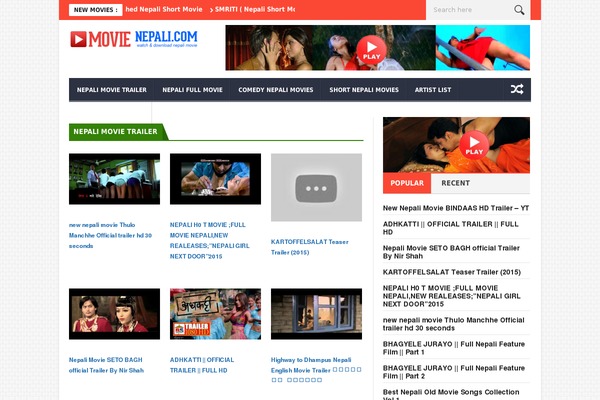The image size is (600, 400).
Task: Open BHAGYELE JURAYO Part 2 link
Action: click(x=454, y=372)
